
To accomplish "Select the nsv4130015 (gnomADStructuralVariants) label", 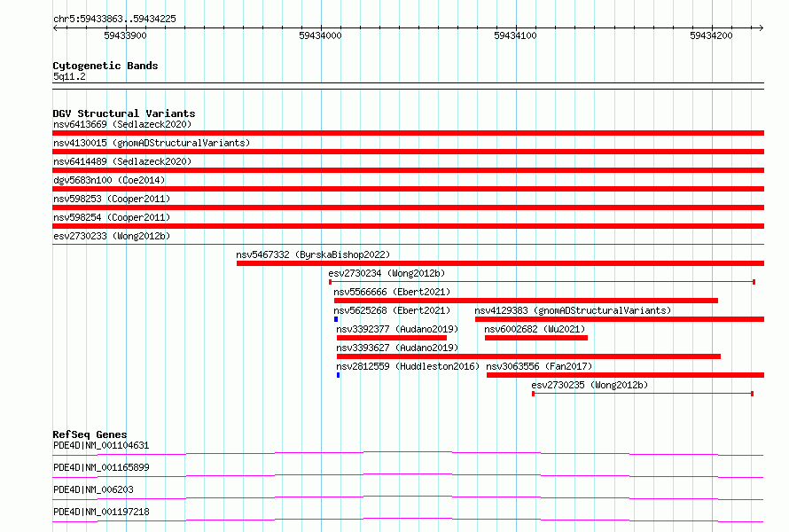I will pos(152,143).
